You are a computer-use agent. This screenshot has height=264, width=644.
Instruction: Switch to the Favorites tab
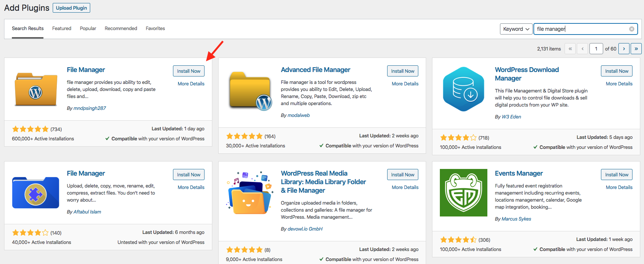[x=155, y=29]
